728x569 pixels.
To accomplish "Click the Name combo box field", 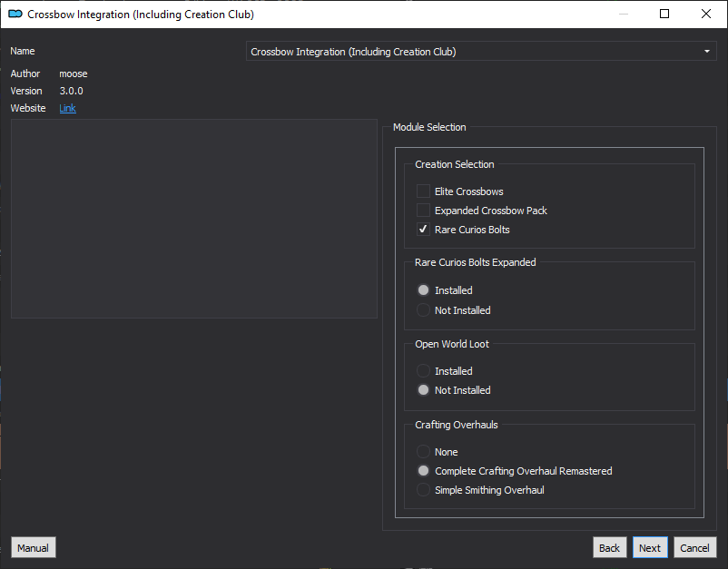I will coord(481,52).
